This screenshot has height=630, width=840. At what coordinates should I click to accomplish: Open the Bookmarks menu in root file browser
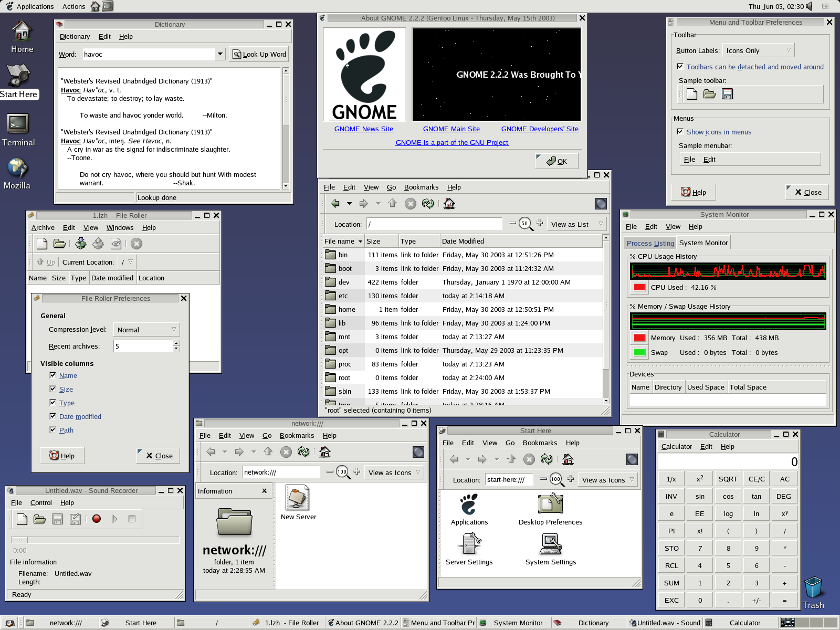[x=421, y=187]
